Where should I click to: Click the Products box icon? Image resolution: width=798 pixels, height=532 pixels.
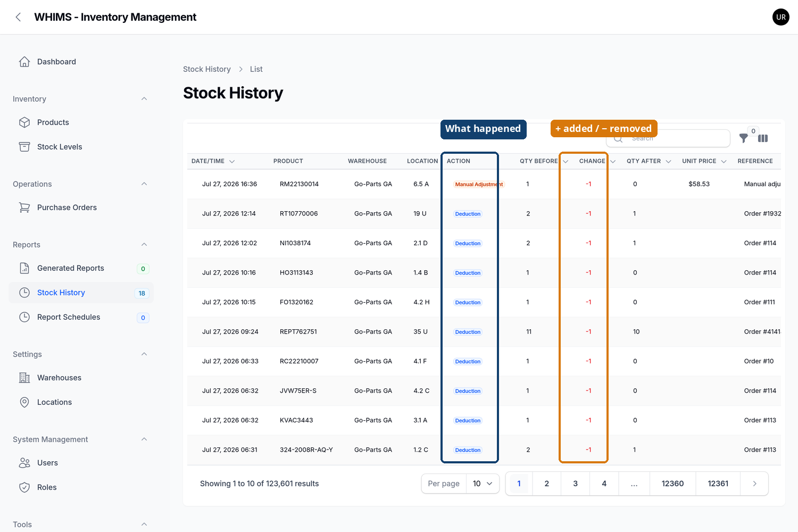(x=24, y=122)
